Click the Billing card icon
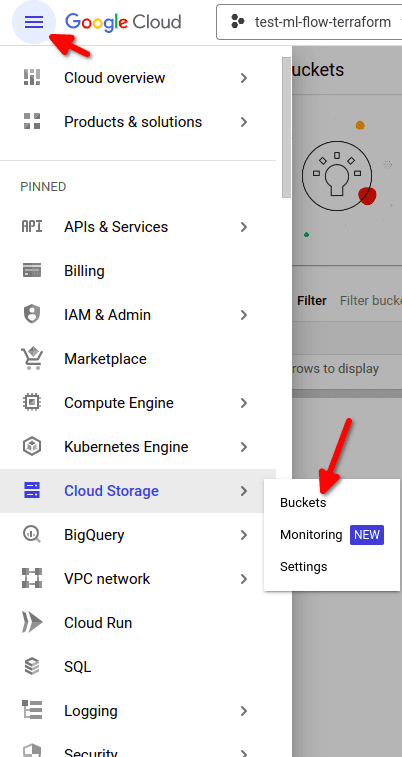This screenshot has height=757, width=402. coord(32,270)
